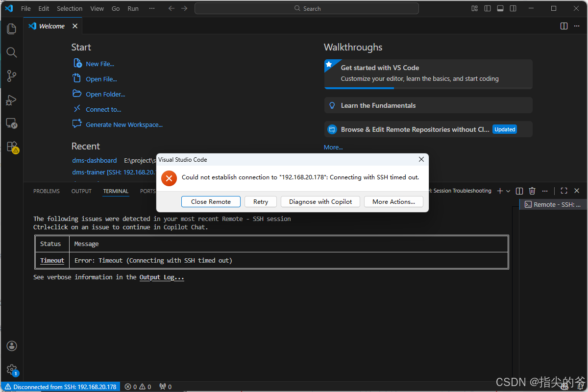Open the dms-dashboard recent project
The height and width of the screenshot is (392, 588).
(x=95, y=160)
